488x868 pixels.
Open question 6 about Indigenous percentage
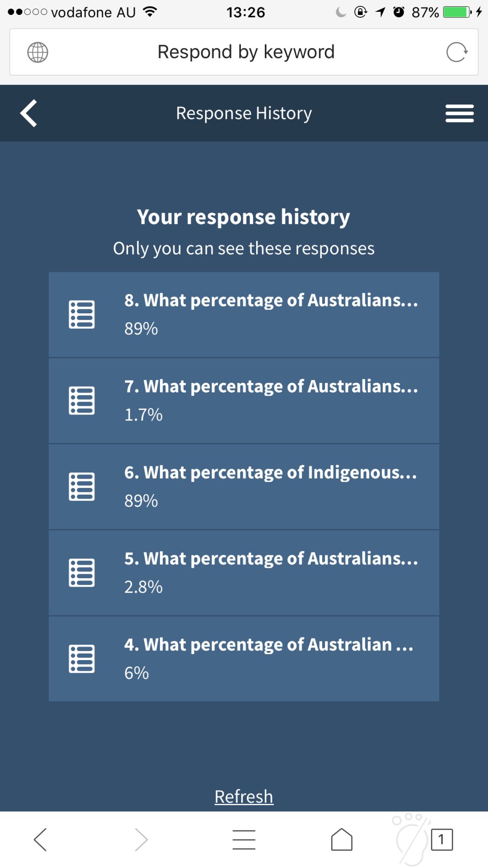click(x=271, y=473)
